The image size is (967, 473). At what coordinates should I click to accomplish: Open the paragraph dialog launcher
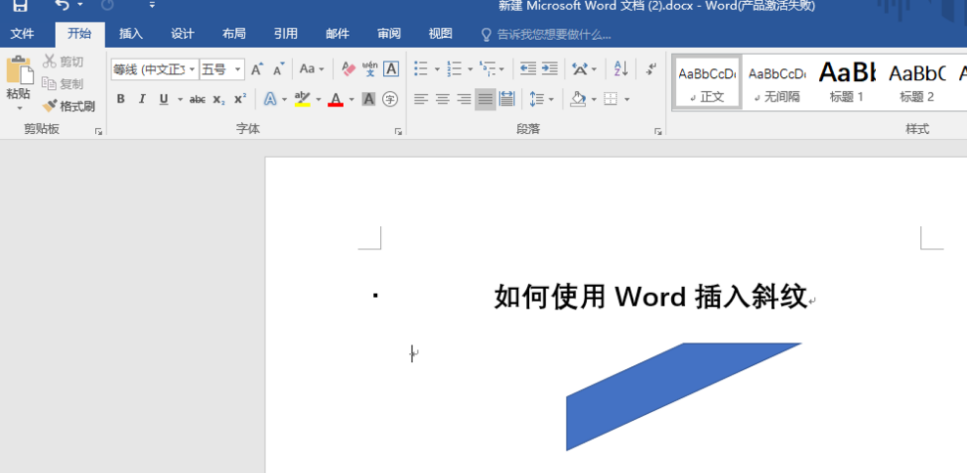[x=658, y=131]
